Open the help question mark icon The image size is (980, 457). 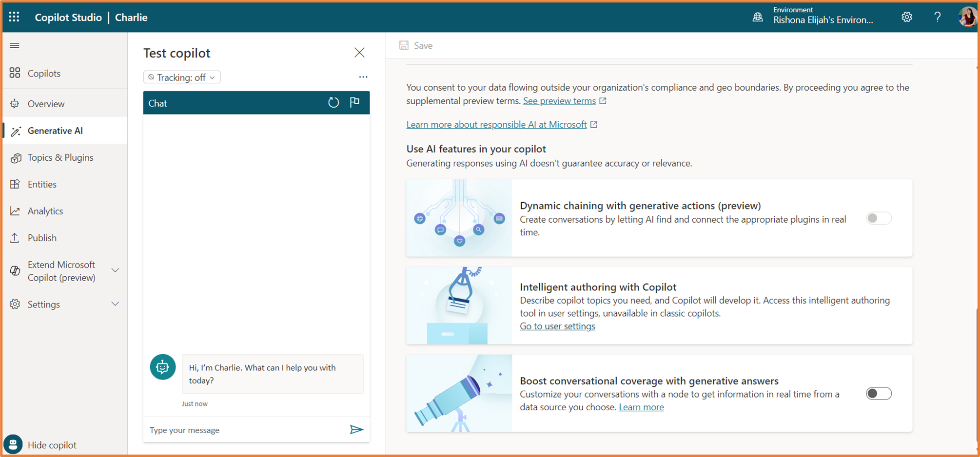tap(937, 17)
